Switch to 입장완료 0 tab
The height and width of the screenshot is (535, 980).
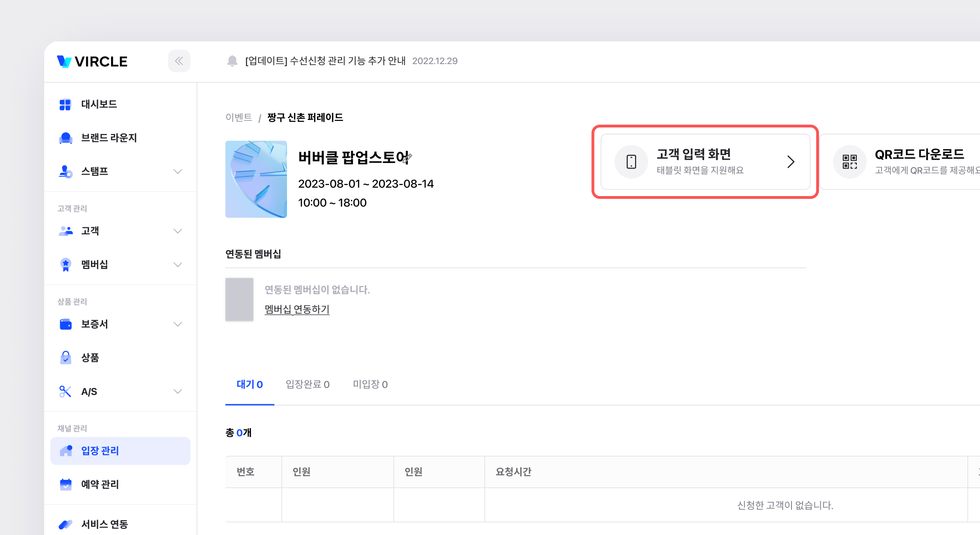click(x=308, y=384)
